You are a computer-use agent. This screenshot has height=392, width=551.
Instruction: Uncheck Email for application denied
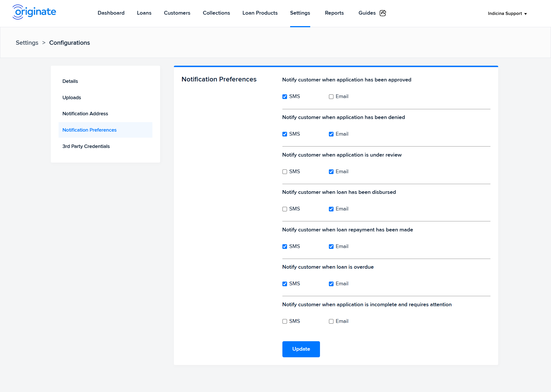331,134
